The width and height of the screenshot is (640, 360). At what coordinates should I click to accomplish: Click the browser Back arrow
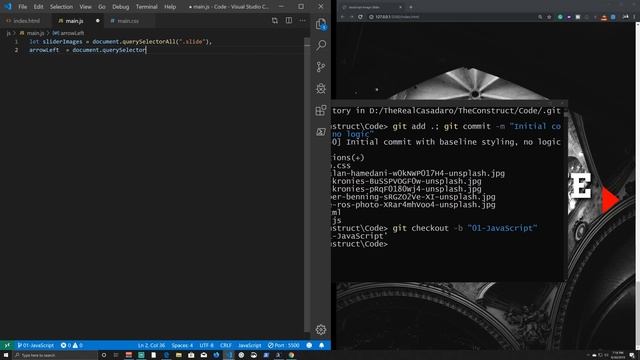pyautogui.click(x=342, y=17)
